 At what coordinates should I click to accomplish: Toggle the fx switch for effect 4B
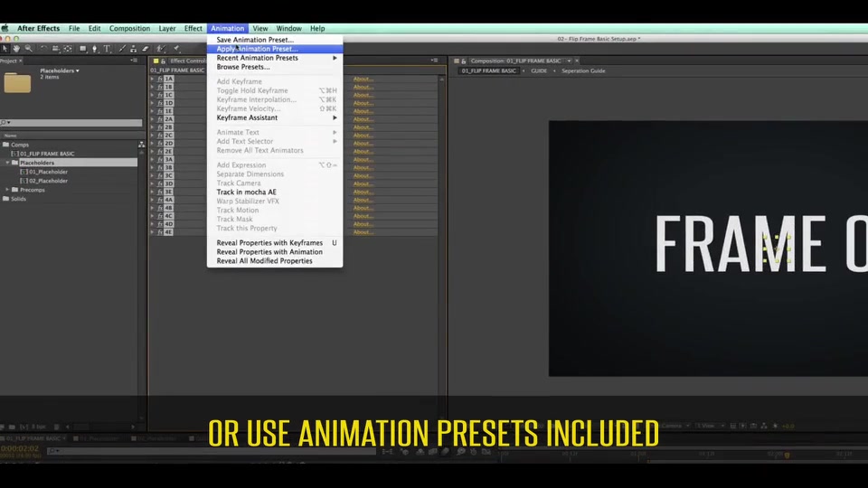[159, 208]
